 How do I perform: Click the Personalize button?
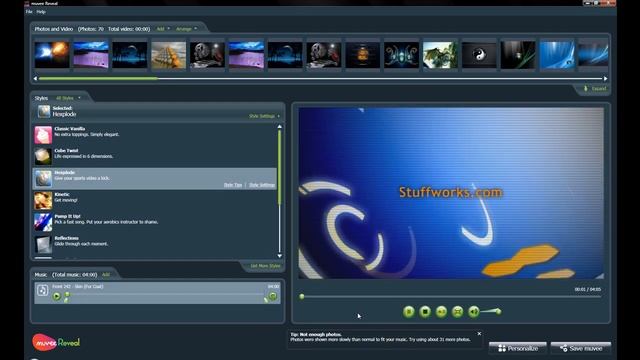[x=518, y=348]
